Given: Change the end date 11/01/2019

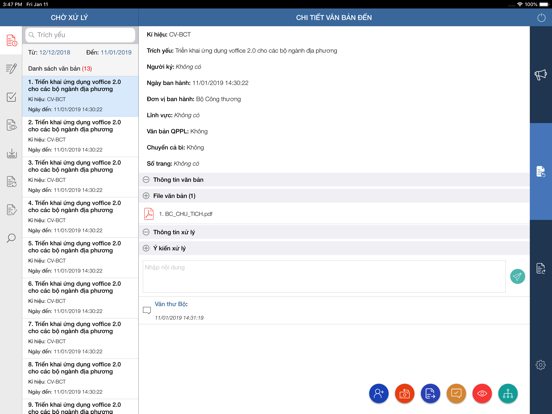Looking at the screenshot, I should click(x=116, y=52).
